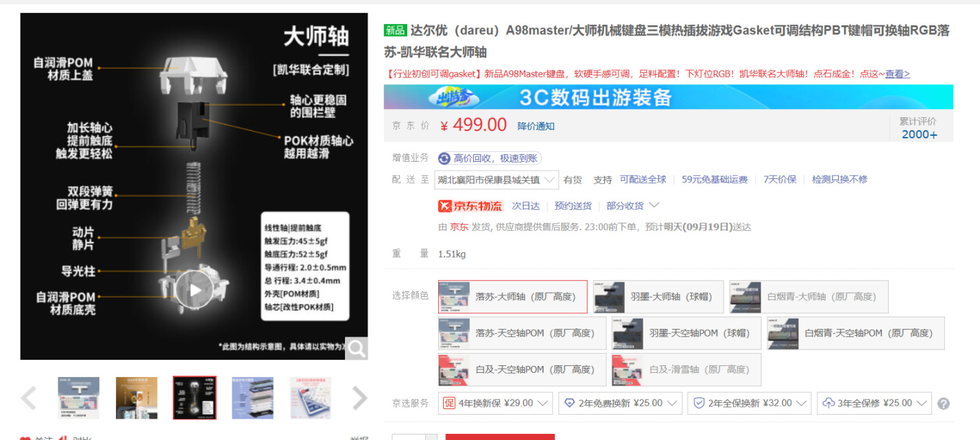Click 预约送货 delivery option
The image size is (980, 440).
(573, 206)
